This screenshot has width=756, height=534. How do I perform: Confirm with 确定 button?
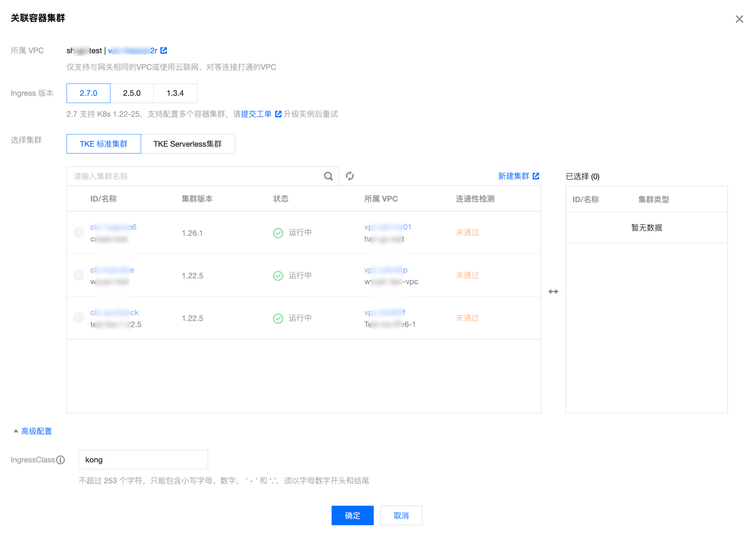coord(352,515)
